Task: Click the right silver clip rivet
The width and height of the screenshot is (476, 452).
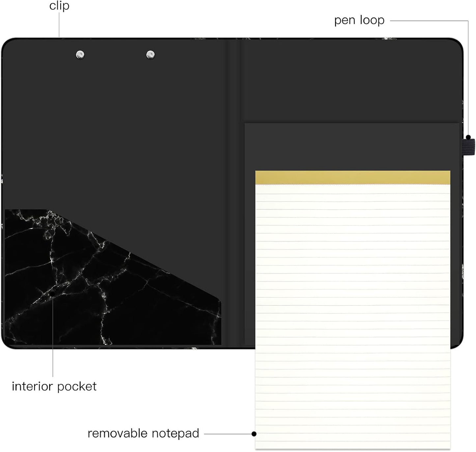Action: click(x=151, y=54)
